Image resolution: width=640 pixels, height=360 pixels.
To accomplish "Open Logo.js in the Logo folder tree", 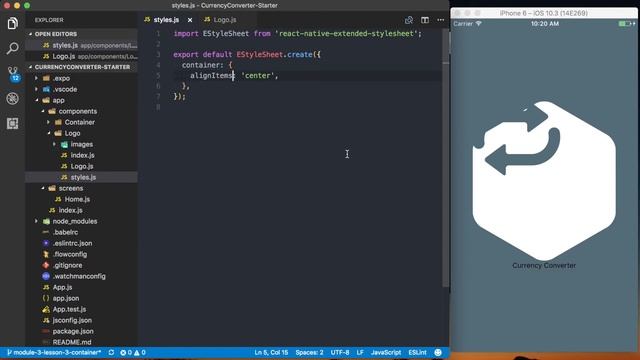I will coord(82,166).
